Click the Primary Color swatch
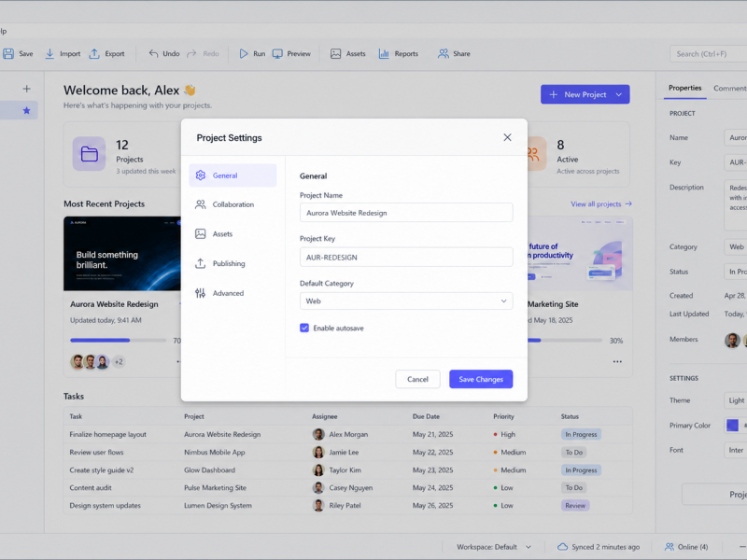This screenshot has height=560, width=747. tap(732, 426)
